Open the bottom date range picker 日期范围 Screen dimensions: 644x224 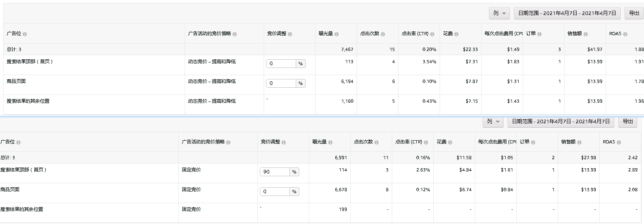(x=561, y=122)
